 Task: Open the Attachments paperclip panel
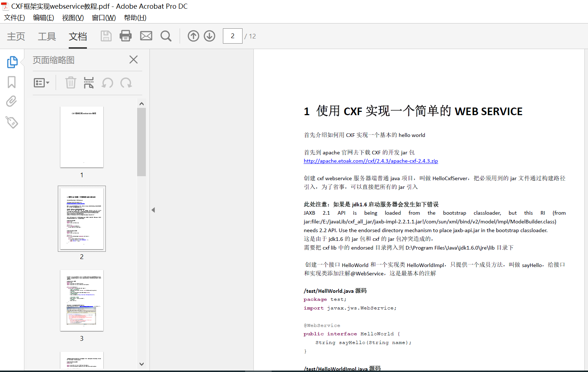[12, 101]
